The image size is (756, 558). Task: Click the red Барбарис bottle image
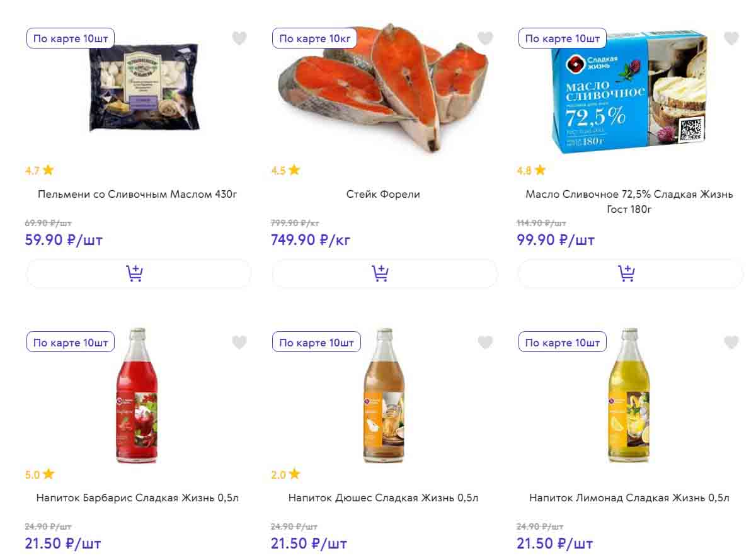(137, 397)
